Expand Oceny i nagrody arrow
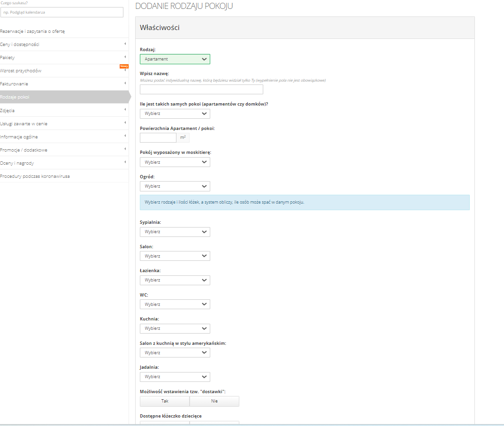 click(x=125, y=162)
